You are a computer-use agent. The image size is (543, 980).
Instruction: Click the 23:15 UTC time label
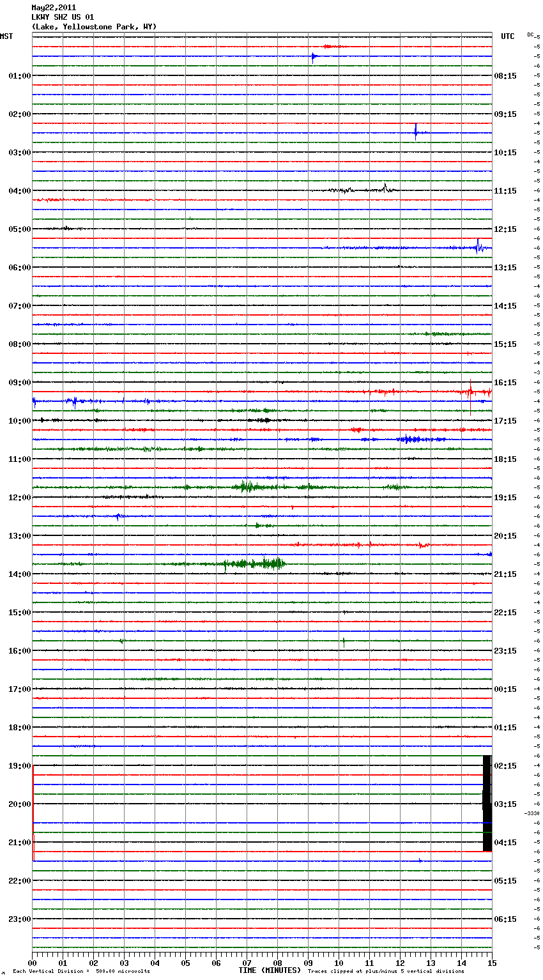click(505, 650)
